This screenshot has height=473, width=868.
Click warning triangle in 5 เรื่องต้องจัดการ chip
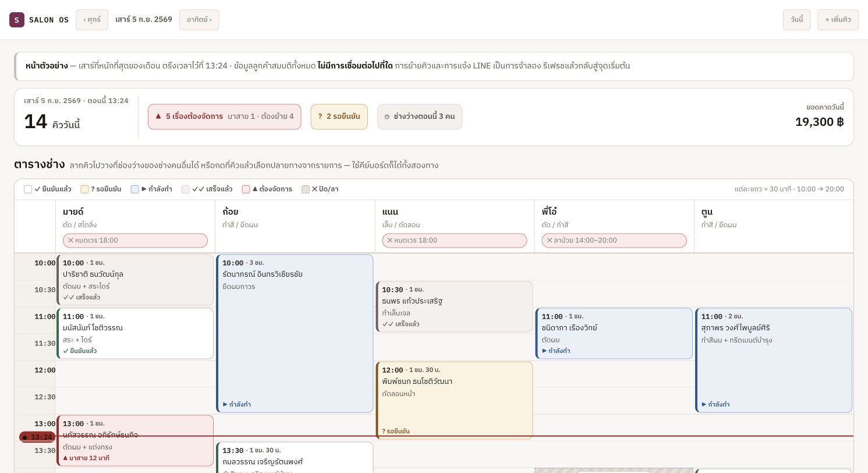158,117
